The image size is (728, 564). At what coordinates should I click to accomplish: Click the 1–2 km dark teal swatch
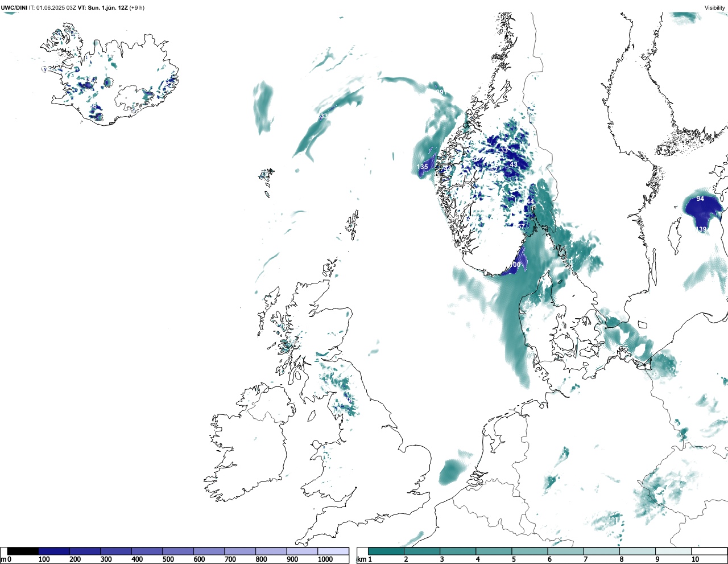pos(386,551)
